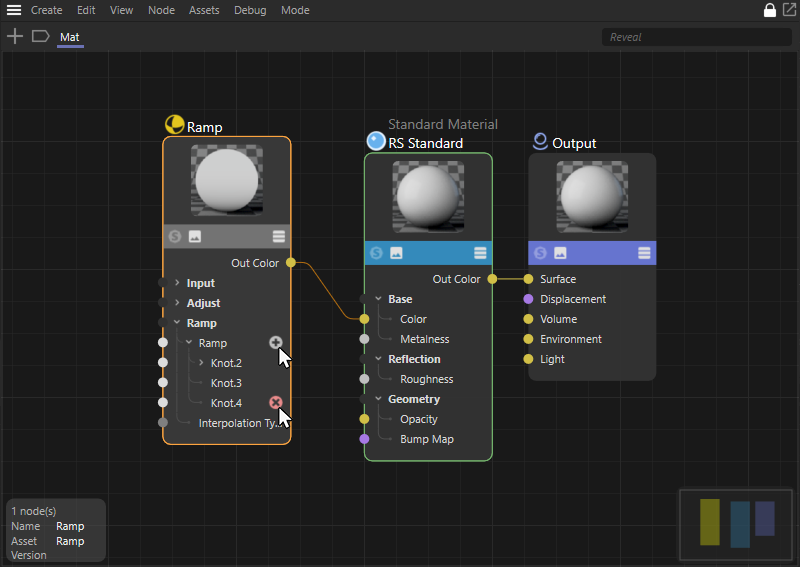The image size is (800, 567).
Task: Click the Environment input port
Action: [529, 339]
